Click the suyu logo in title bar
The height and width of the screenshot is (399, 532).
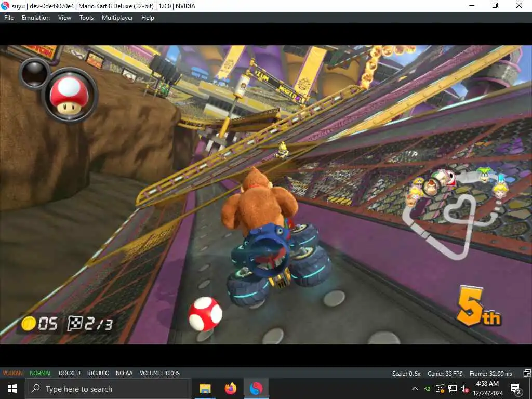click(5, 6)
